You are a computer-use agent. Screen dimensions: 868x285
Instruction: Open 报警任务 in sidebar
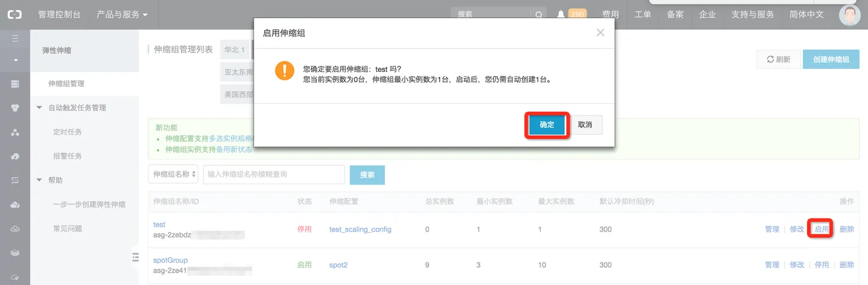coord(68,156)
